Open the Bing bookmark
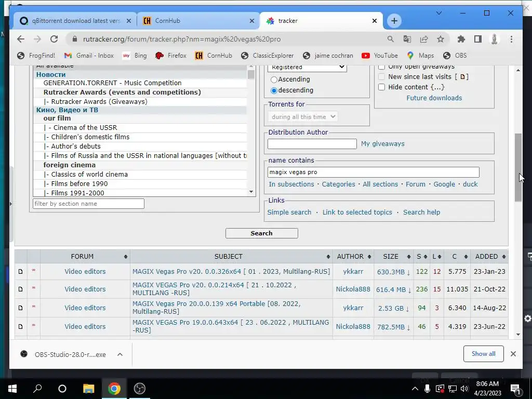 click(x=135, y=56)
